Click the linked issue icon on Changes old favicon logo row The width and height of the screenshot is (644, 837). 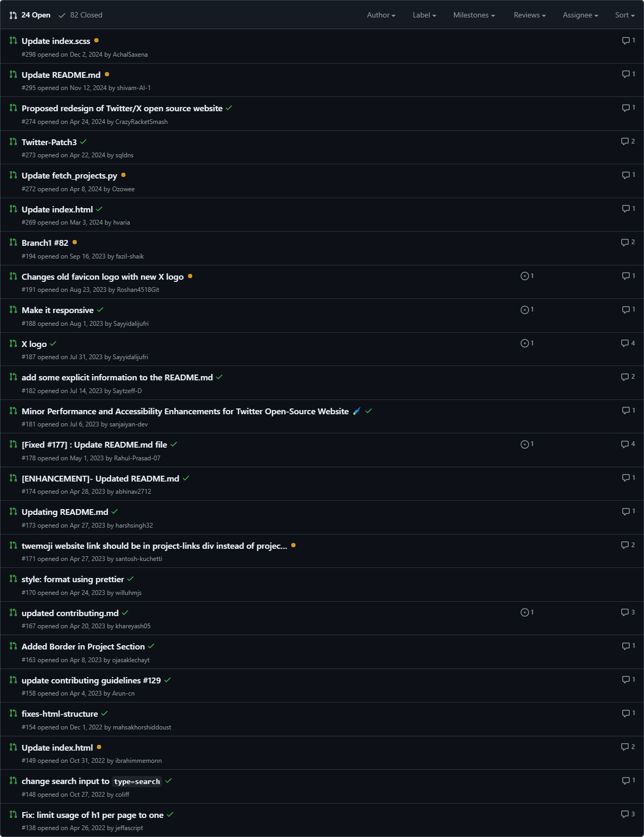coord(524,276)
